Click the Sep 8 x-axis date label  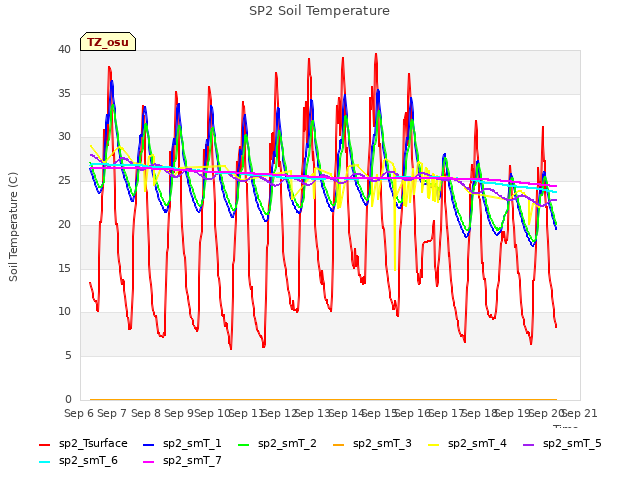146,413
